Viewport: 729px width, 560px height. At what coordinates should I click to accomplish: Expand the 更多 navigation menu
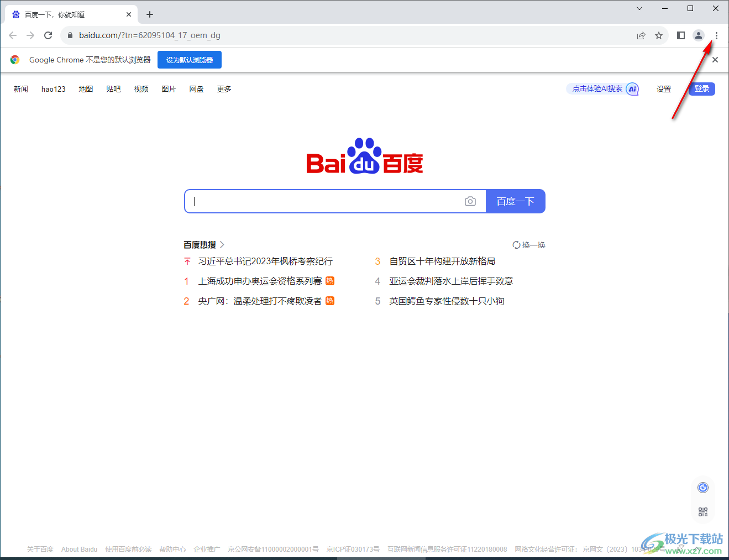click(x=224, y=89)
